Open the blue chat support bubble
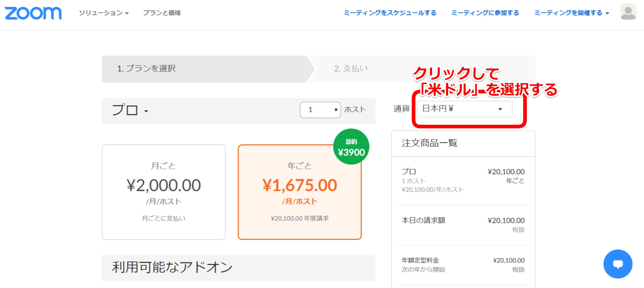This screenshot has width=644, height=288. coord(618,263)
